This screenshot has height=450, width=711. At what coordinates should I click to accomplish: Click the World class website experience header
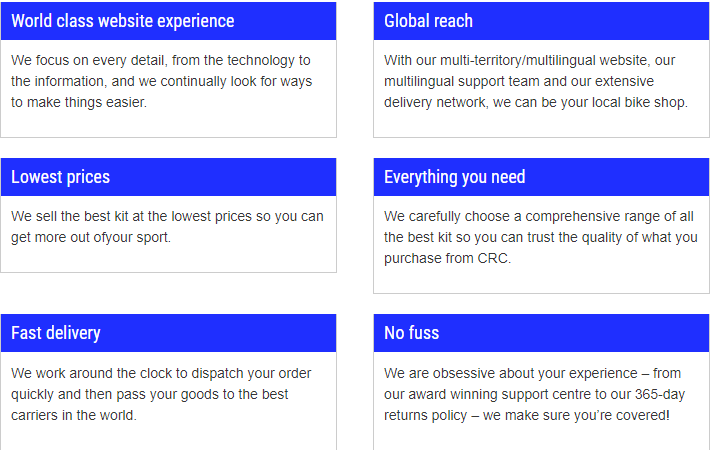pos(168,21)
